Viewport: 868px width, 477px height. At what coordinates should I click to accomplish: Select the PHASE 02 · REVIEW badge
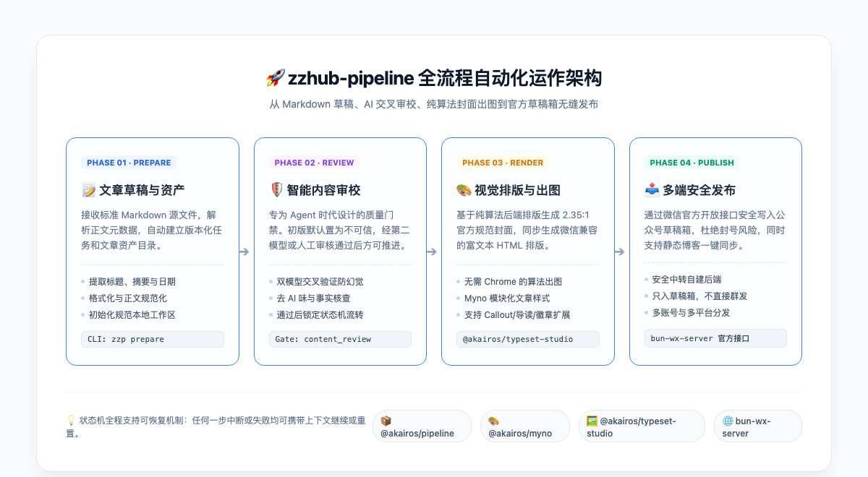click(314, 163)
